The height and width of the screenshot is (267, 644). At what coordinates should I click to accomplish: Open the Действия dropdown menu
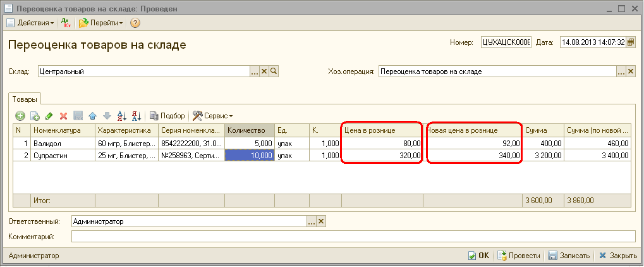(x=30, y=23)
